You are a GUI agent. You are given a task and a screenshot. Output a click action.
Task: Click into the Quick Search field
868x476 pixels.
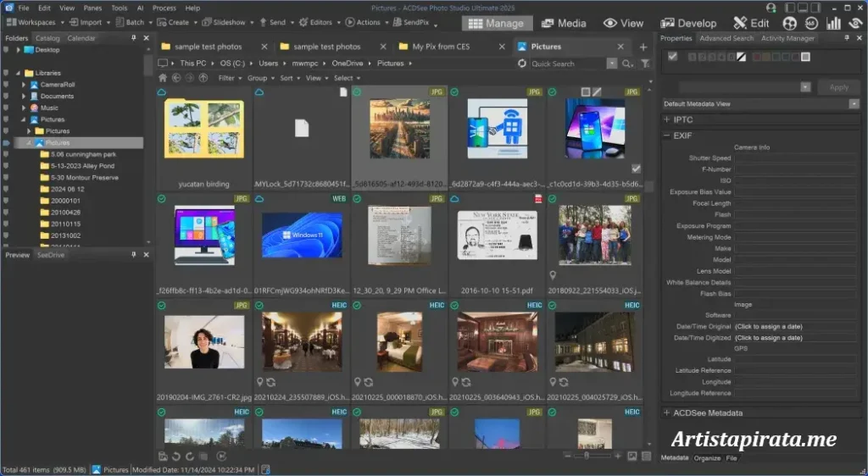pyautogui.click(x=567, y=64)
